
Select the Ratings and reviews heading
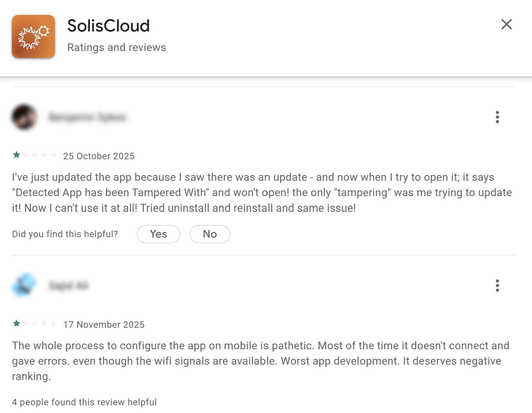pyautogui.click(x=116, y=47)
